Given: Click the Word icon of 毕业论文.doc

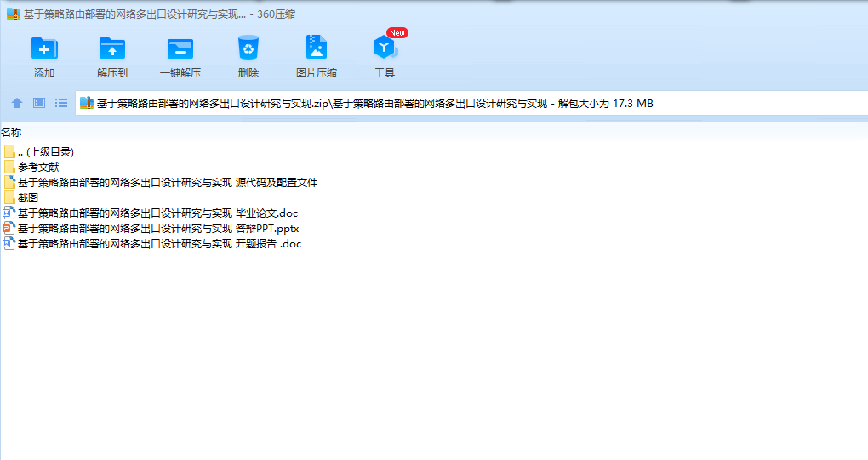Looking at the screenshot, I should tap(9, 213).
